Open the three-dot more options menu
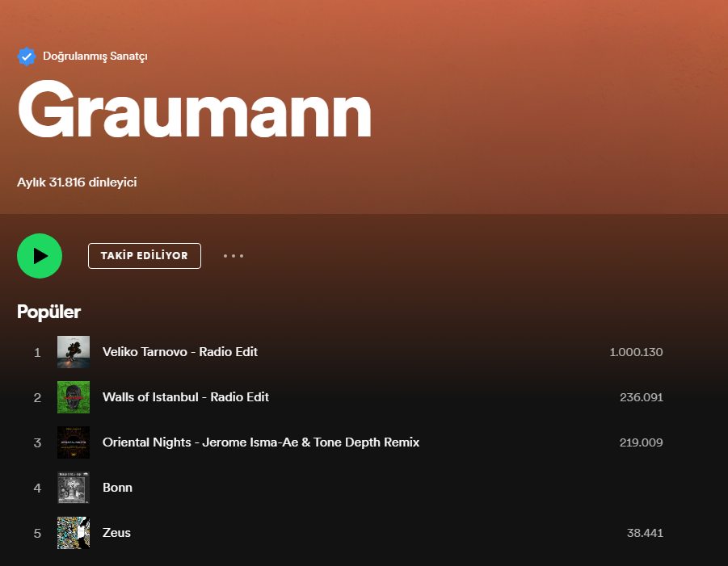Image resolution: width=728 pixels, height=566 pixels. tap(234, 256)
